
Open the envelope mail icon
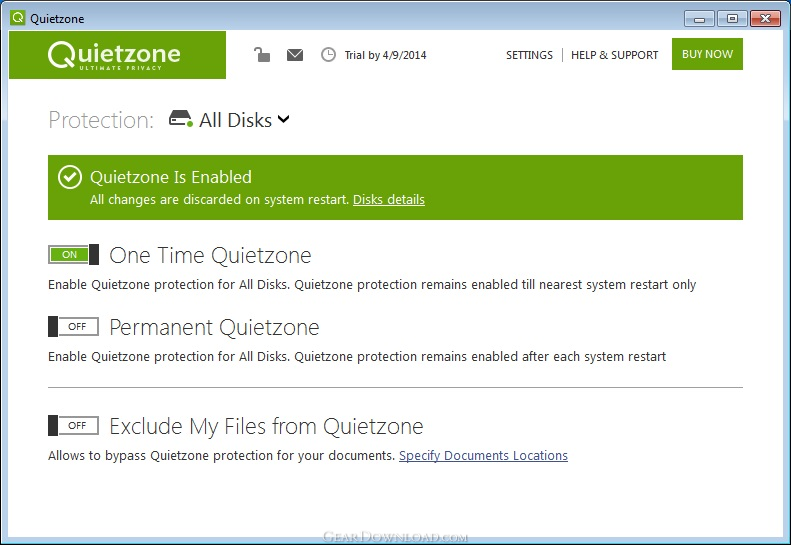click(295, 54)
